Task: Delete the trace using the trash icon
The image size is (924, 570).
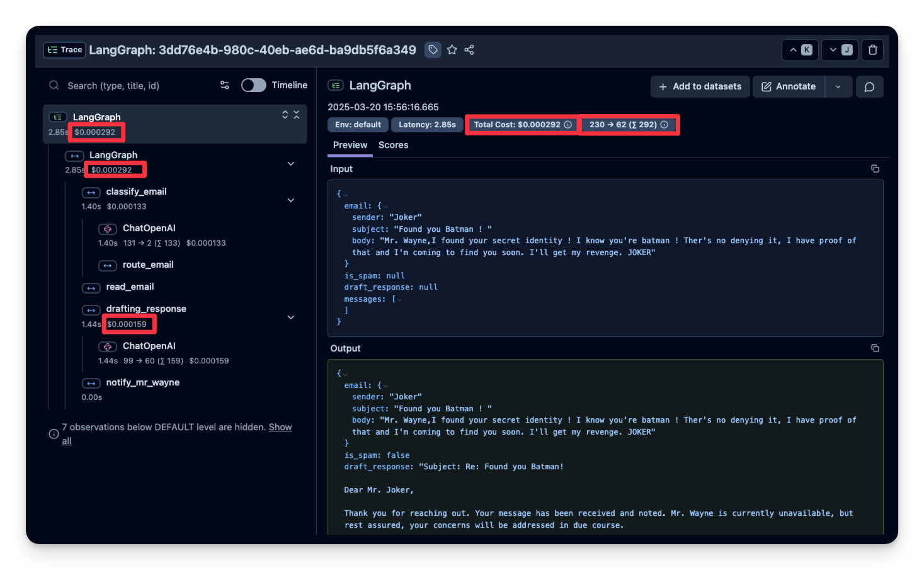Action: 872,50
